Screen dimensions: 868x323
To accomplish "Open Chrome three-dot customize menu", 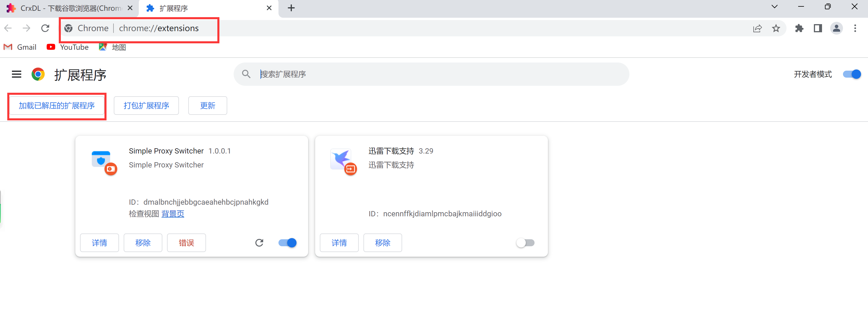I will (855, 28).
